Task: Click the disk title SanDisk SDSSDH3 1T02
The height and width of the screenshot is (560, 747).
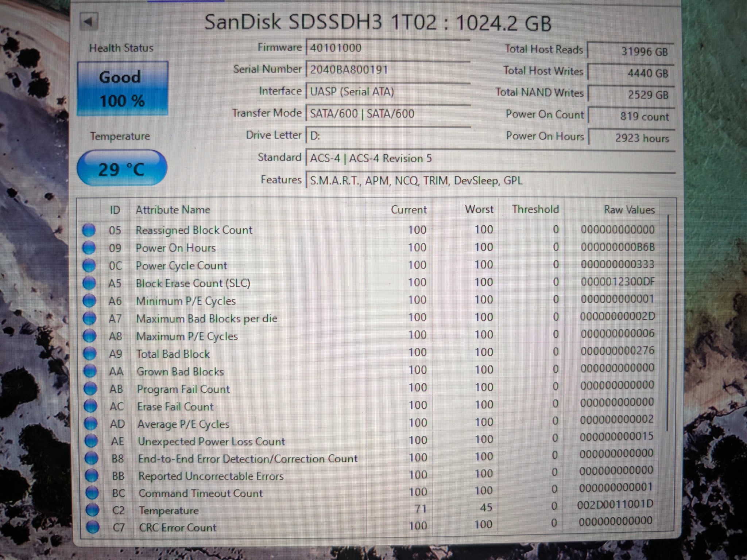Action: 320,22
